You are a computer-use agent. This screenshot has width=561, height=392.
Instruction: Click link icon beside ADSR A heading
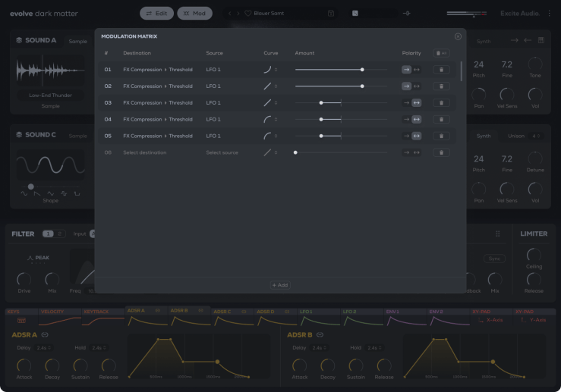[x=45, y=335]
